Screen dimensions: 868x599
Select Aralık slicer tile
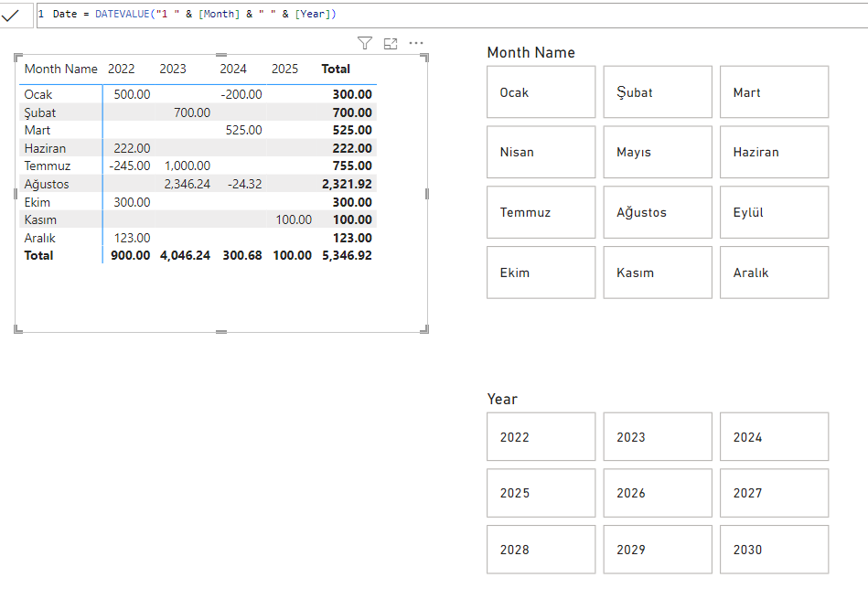click(x=774, y=273)
